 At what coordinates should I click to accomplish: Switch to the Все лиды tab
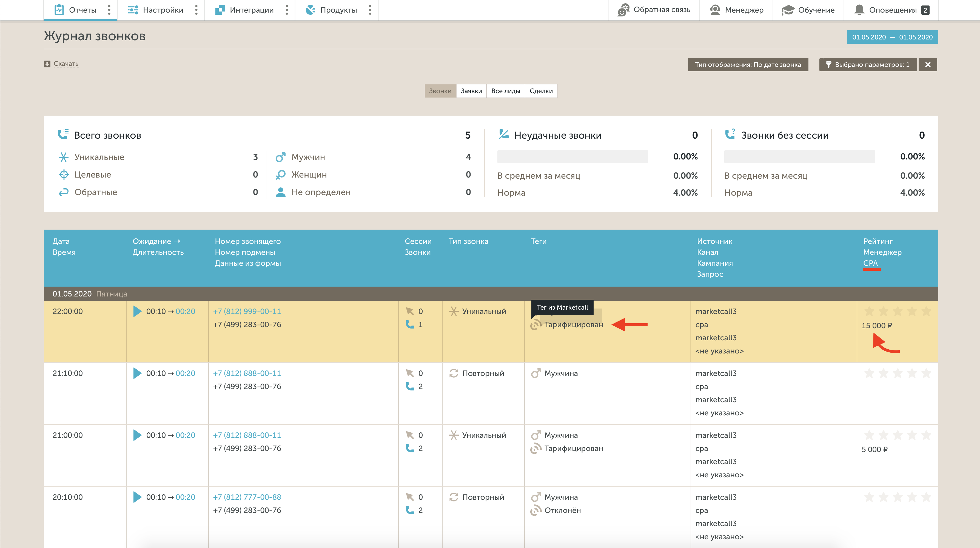click(x=506, y=91)
